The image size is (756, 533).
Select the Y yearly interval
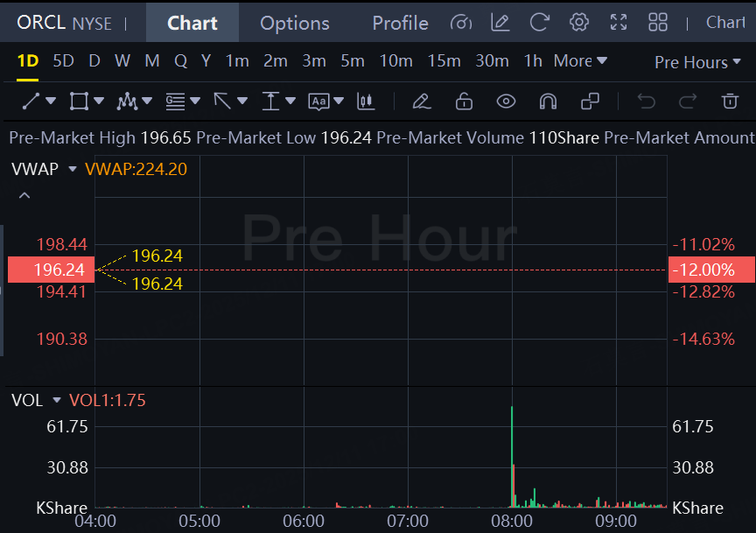pos(206,61)
